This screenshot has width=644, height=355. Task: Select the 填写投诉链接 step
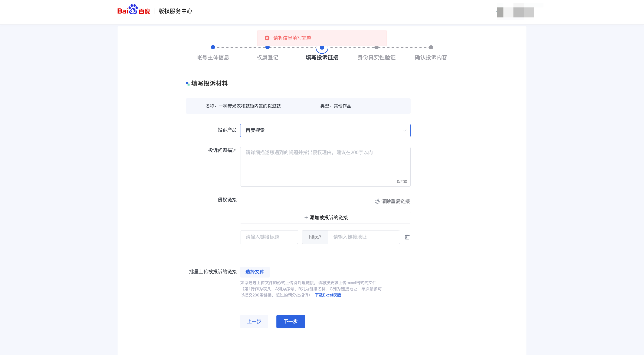pyautogui.click(x=322, y=57)
